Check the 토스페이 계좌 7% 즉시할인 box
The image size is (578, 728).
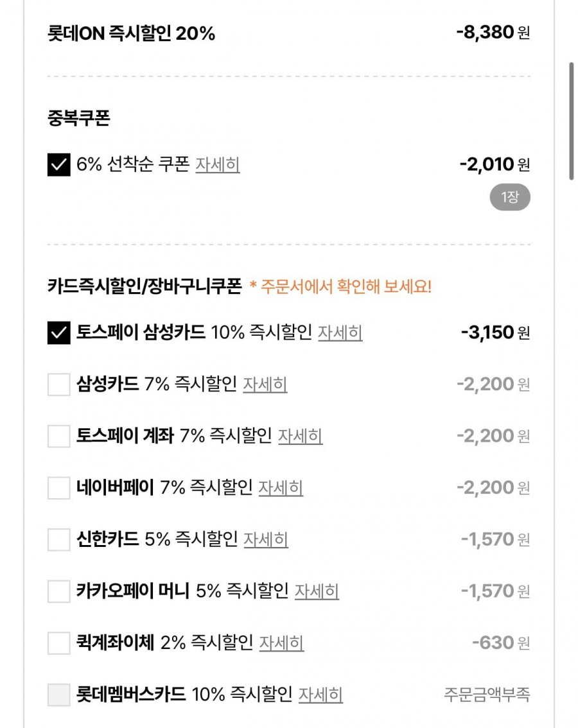[58, 437]
